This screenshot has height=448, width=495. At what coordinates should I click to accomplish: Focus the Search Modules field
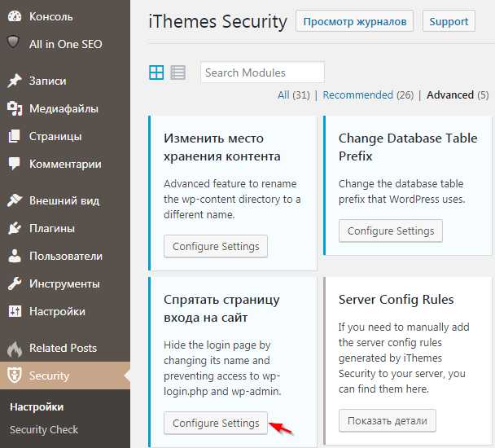262,72
